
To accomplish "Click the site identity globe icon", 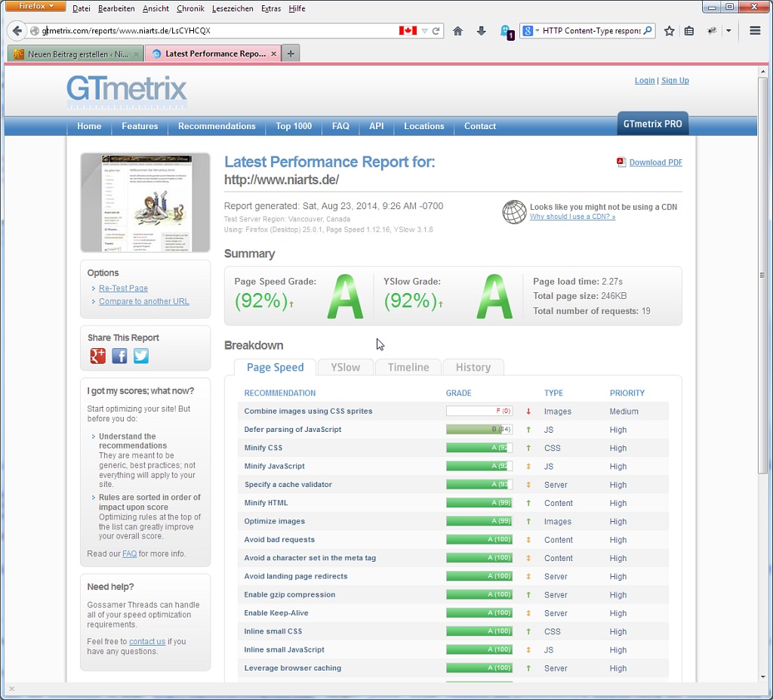I will click(x=35, y=31).
